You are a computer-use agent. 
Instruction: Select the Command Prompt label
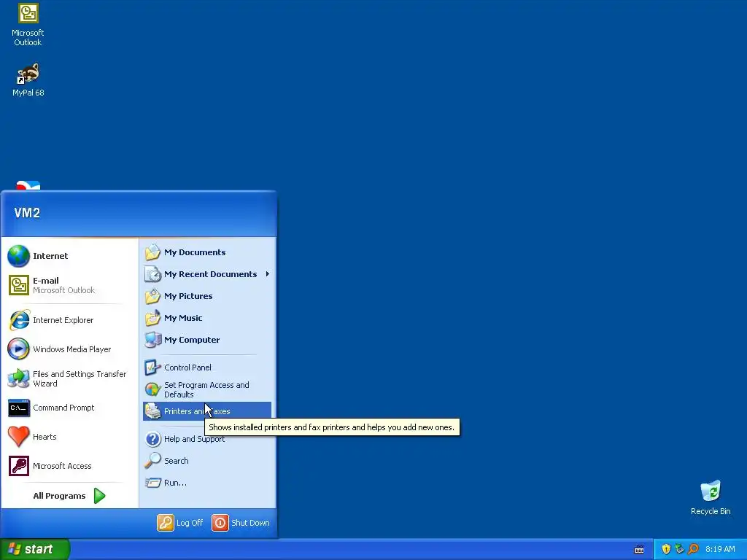point(63,408)
